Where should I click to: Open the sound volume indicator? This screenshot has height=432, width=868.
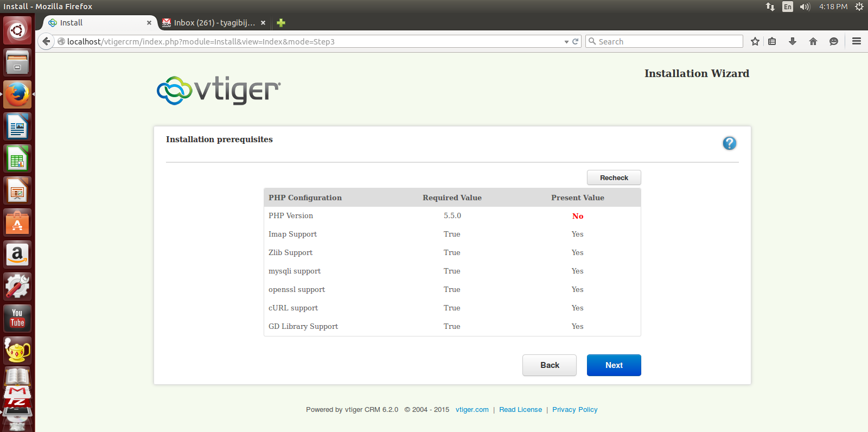[x=805, y=7]
